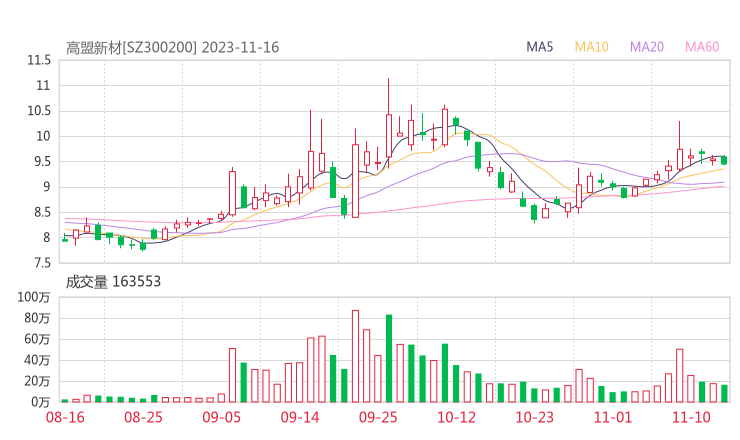The image size is (740, 440).
Task: Click the 20万 volume axis label
Action: (x=37, y=381)
